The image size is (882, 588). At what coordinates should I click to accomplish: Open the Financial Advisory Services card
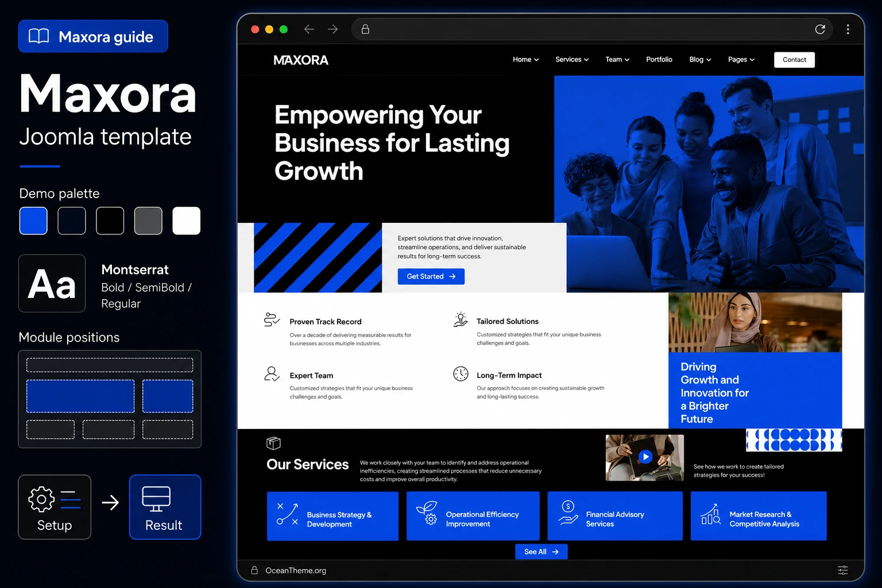615,516
